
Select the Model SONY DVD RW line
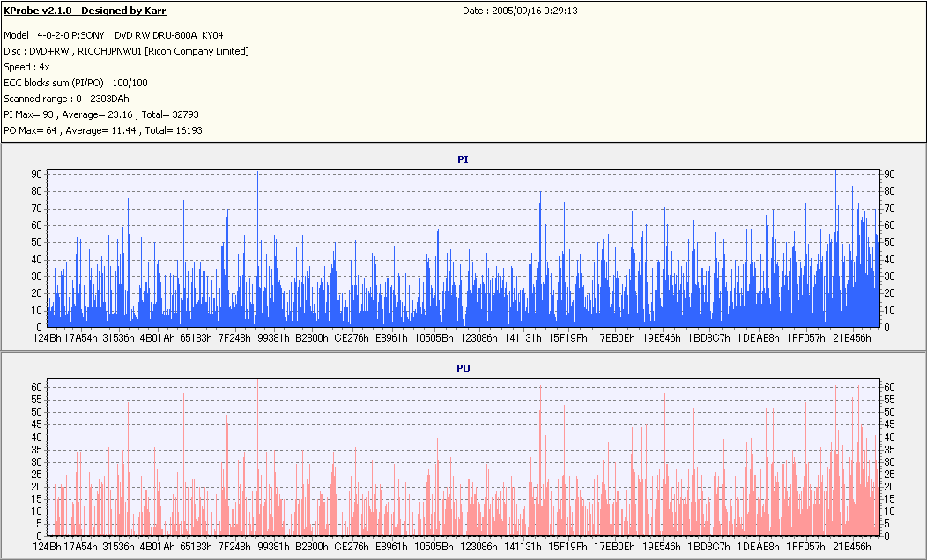coord(114,35)
